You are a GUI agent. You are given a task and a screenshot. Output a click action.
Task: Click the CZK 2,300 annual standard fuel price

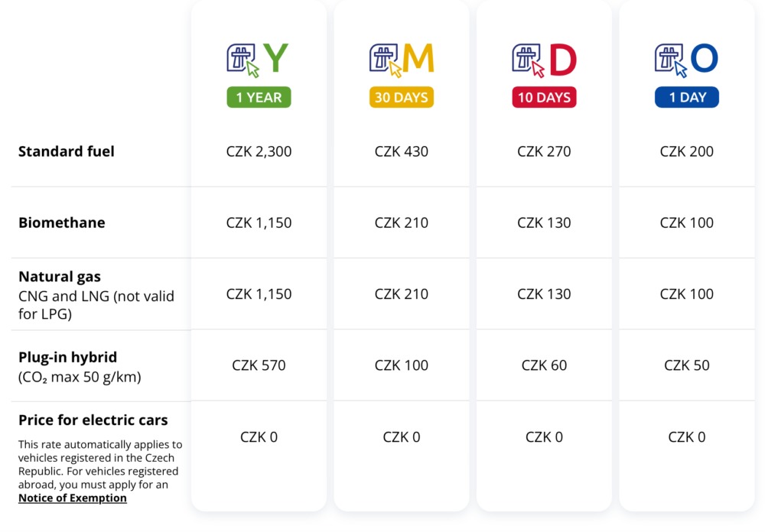[x=259, y=151]
